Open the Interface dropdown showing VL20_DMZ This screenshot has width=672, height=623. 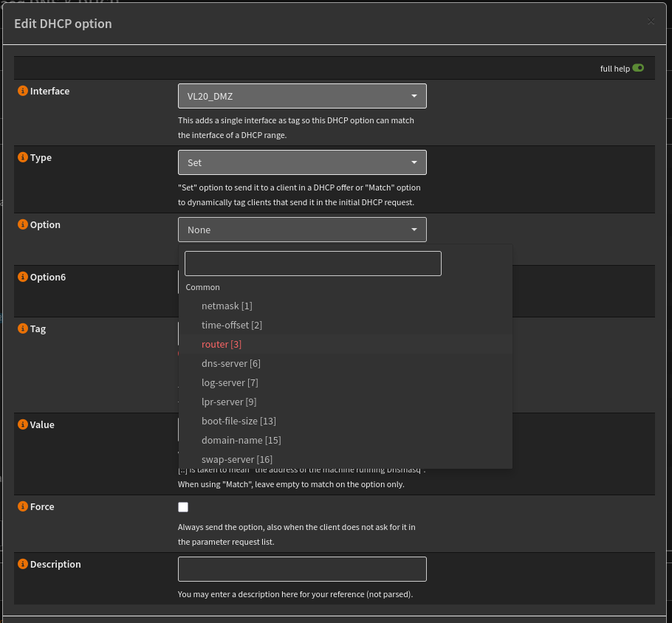(x=301, y=95)
